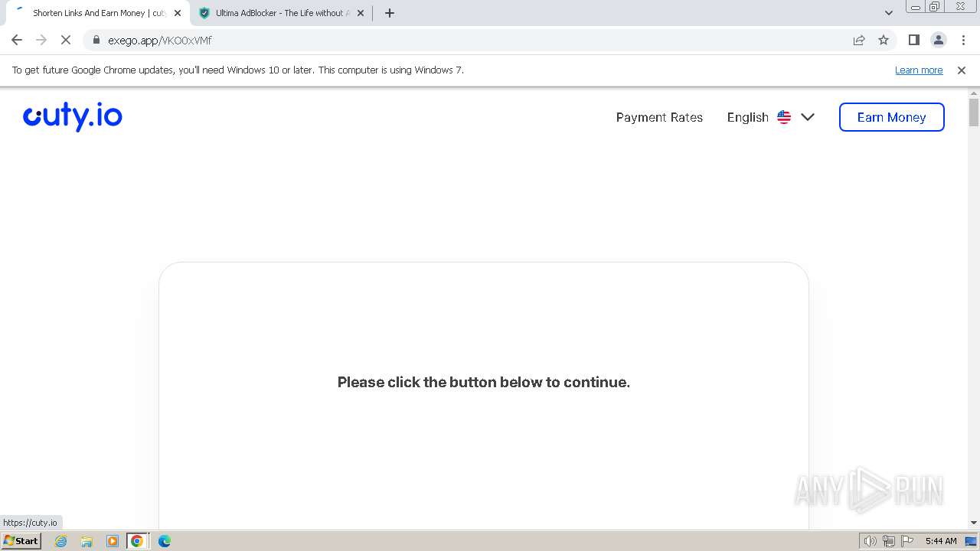Open the side panel icon
The height and width of the screenshot is (551, 980).
click(x=913, y=40)
